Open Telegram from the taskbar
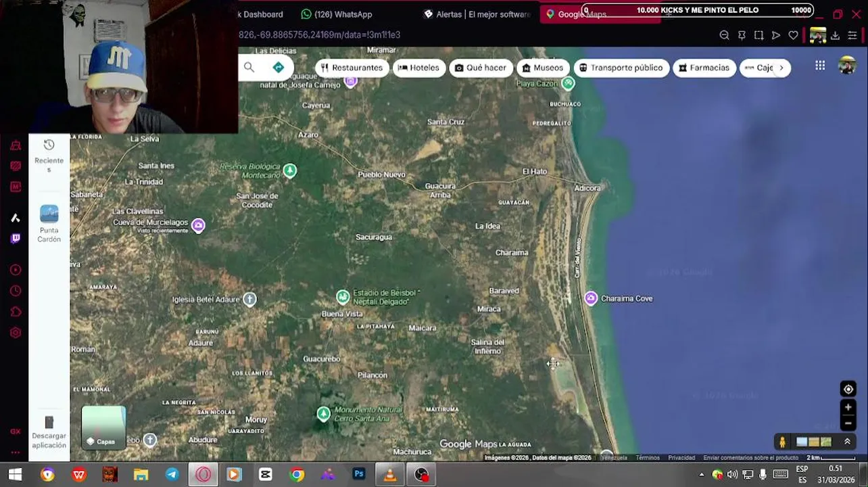 172,475
